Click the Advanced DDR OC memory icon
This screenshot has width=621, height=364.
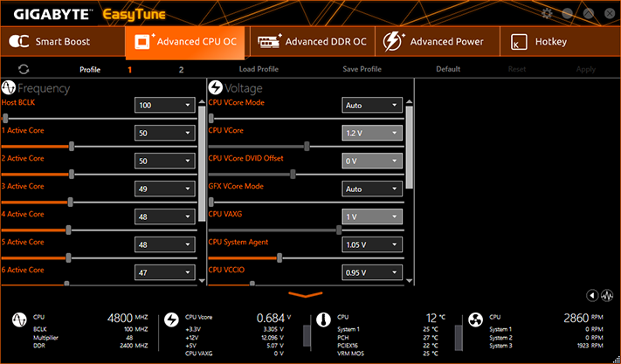click(x=269, y=41)
